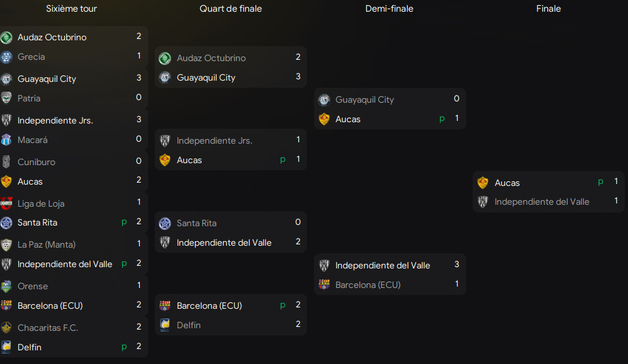Click the Santa Rita crest in Quart de finale
This screenshot has width=628, height=364.
[165, 223]
